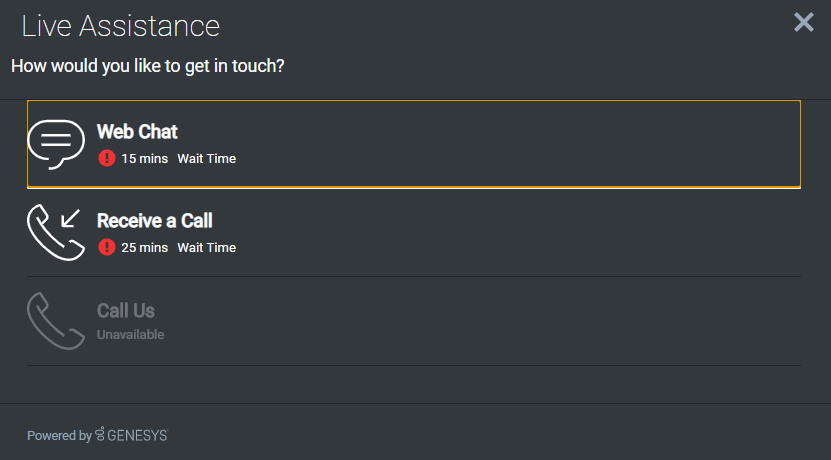Click the red alert icon beside 25 mins
The width and height of the screenshot is (831, 460).
(107, 247)
